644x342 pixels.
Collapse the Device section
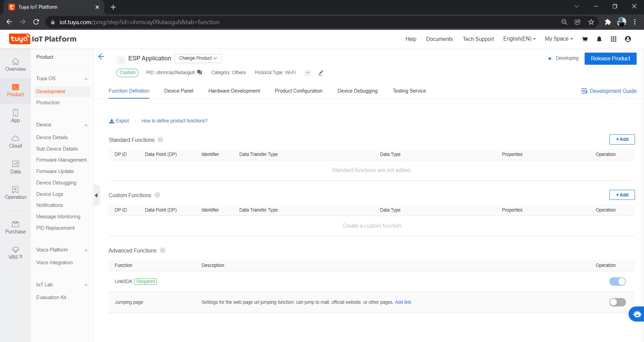pos(86,125)
